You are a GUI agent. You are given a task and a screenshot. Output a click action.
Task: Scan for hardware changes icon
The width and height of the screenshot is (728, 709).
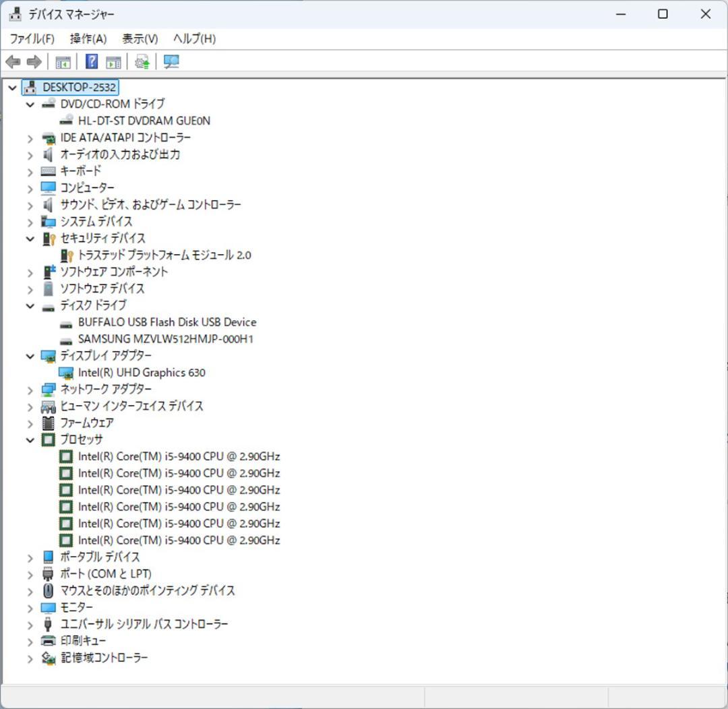[171, 61]
